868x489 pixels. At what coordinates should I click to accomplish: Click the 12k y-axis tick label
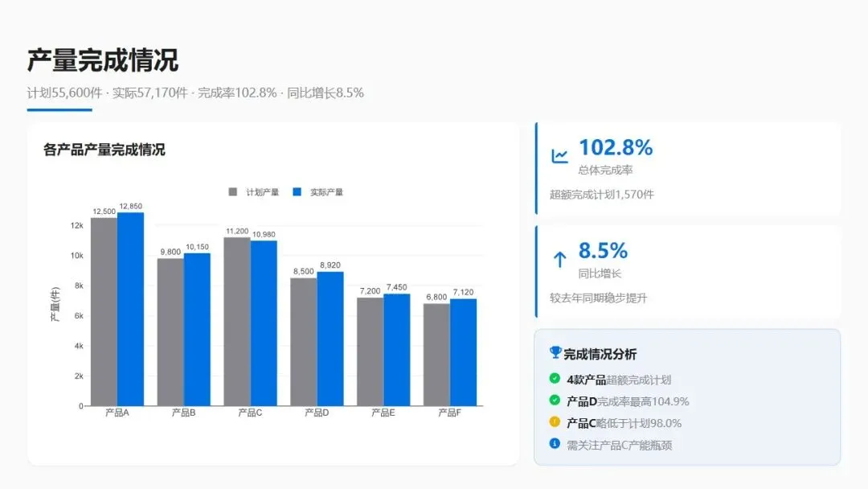[x=77, y=225]
